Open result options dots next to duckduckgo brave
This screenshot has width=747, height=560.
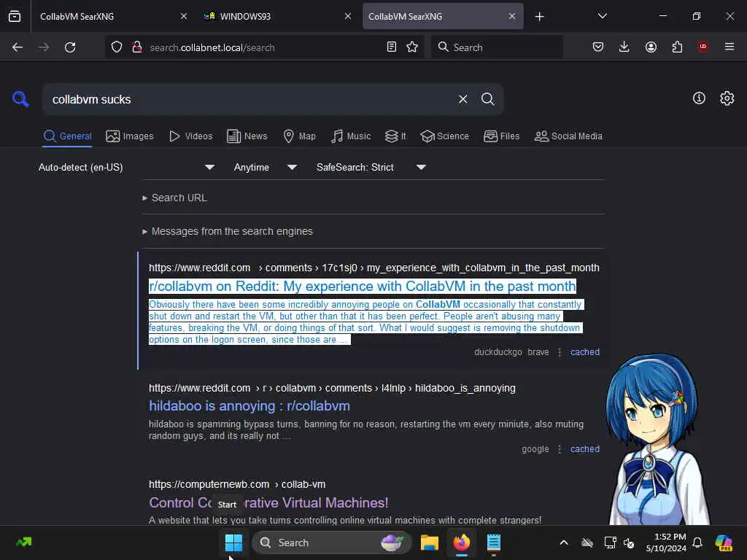[x=560, y=352]
